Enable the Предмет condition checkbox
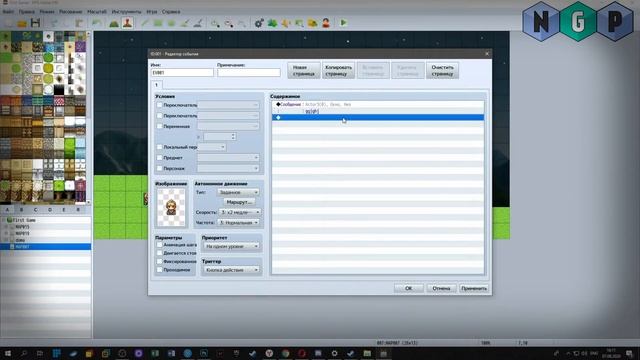This screenshot has height=360, width=640. (x=160, y=158)
